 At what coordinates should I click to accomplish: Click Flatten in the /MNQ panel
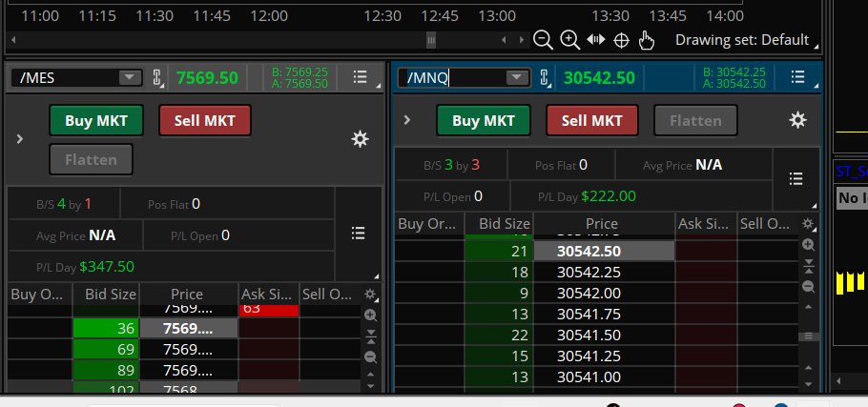pos(696,120)
